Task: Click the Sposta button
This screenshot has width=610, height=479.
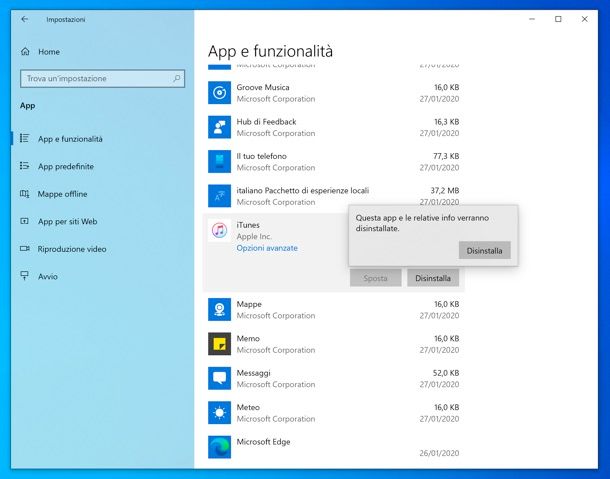Action: [375, 278]
